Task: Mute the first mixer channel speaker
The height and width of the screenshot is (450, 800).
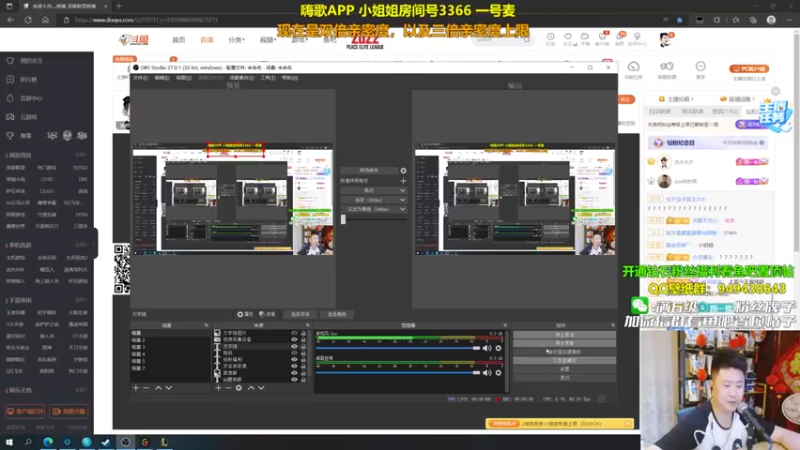Action: [487, 348]
